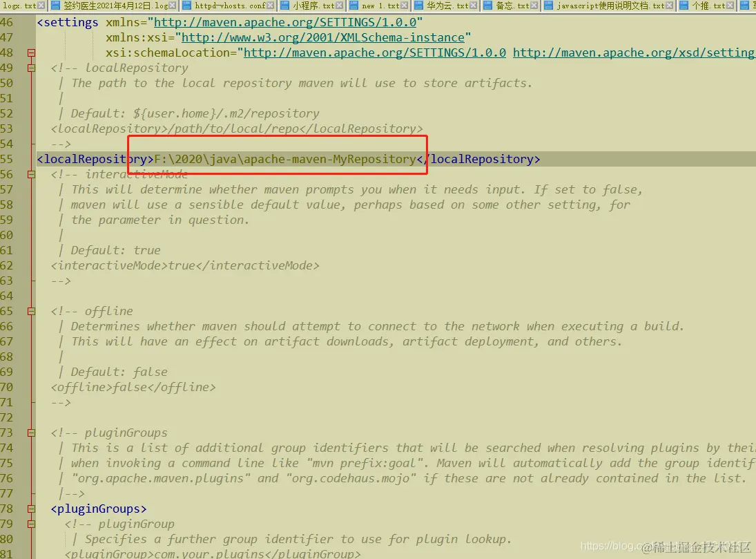The height and width of the screenshot is (559, 756).
Task: Switch to the 华为云.txt tab
Action: (x=445, y=6)
